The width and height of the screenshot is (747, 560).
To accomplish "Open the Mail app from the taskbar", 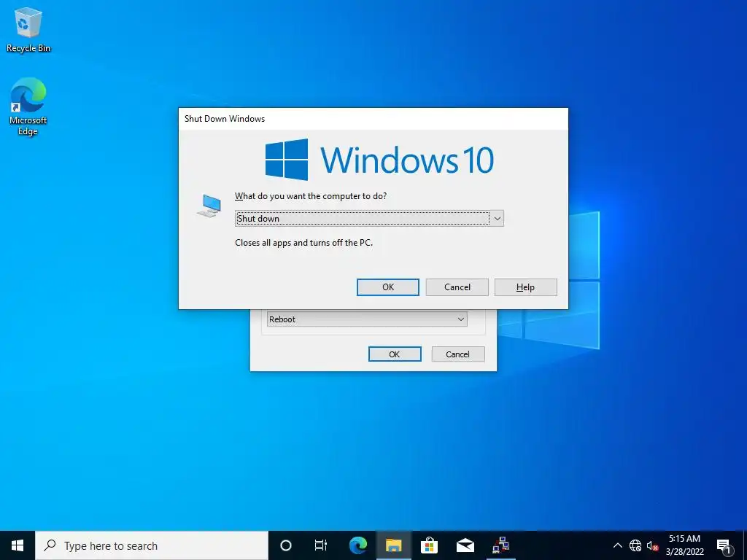I will pos(465,545).
